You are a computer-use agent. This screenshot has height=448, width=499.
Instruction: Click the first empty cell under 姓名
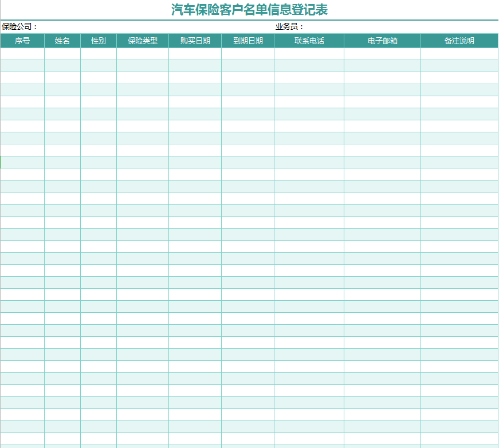pyautogui.click(x=62, y=53)
